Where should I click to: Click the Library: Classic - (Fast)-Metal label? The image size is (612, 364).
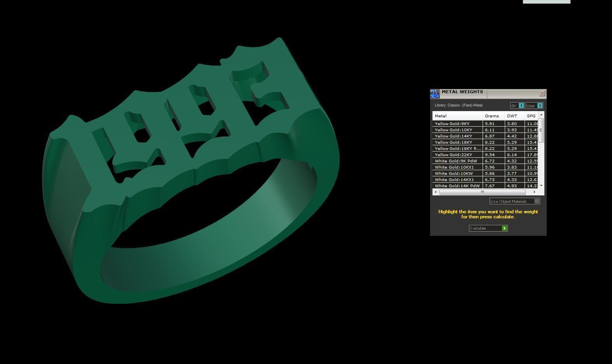(459, 105)
